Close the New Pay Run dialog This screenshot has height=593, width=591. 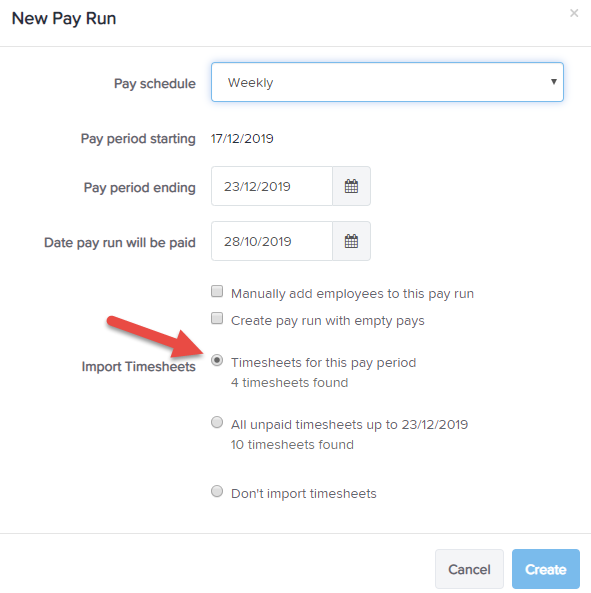pyautogui.click(x=574, y=13)
